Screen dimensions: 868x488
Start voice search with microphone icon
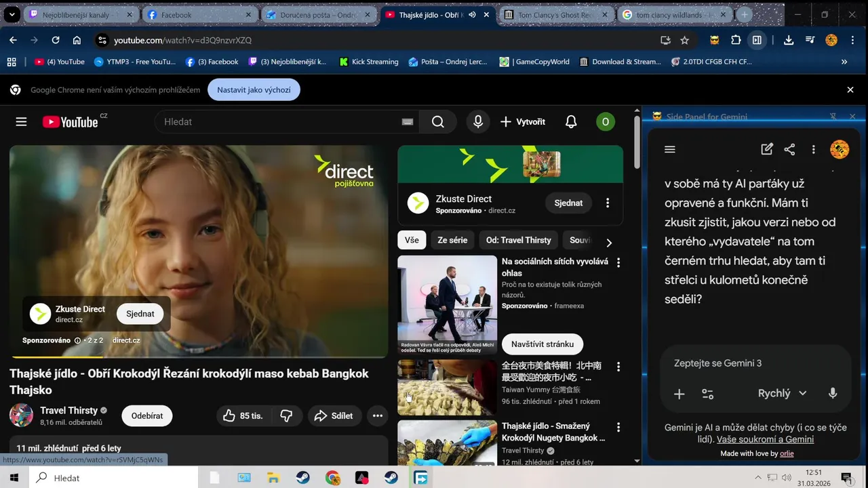(478, 122)
